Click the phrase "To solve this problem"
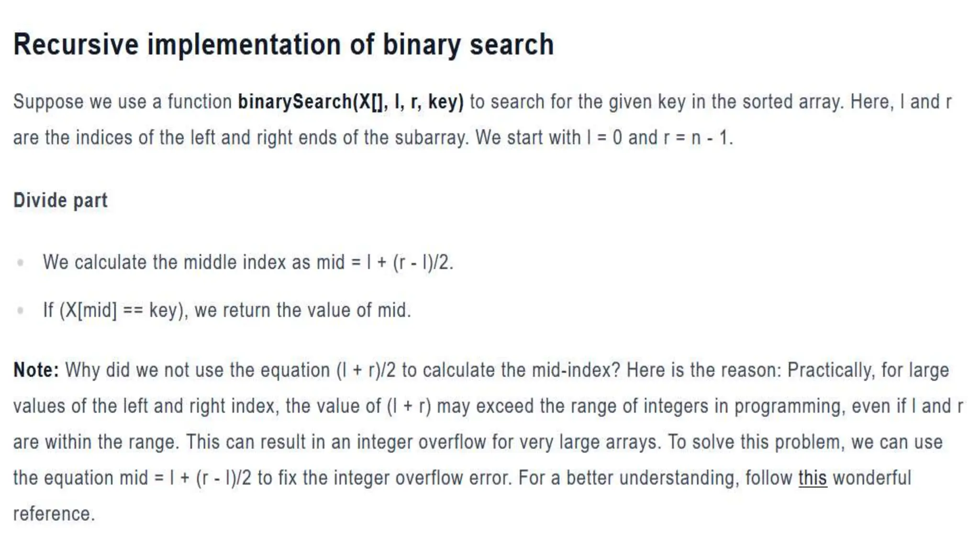The height and width of the screenshot is (551, 980). [754, 442]
